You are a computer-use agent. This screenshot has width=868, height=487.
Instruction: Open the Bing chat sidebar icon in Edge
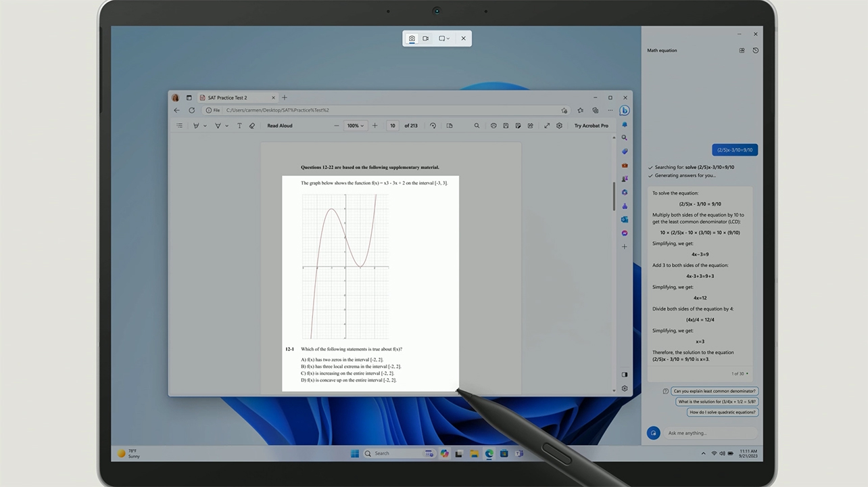(625, 110)
